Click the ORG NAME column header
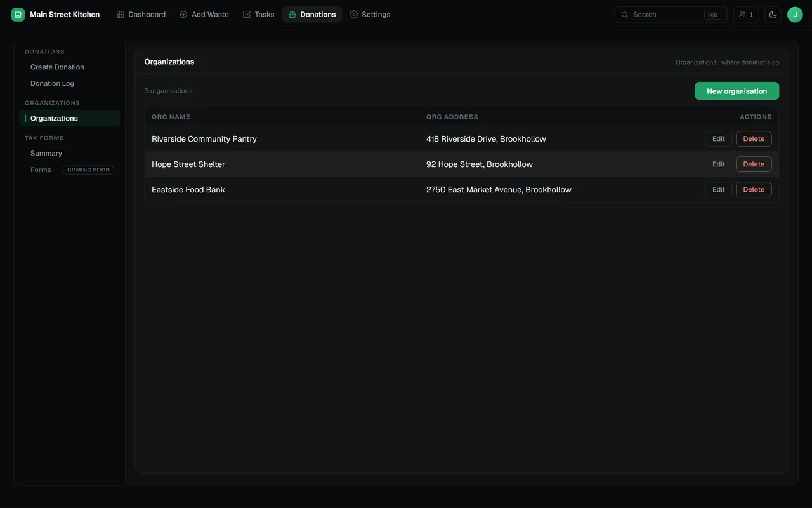This screenshot has width=812, height=508. (x=171, y=117)
